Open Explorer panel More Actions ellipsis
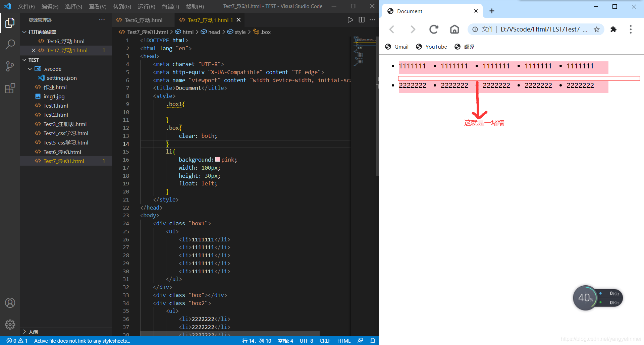This screenshot has width=644, height=345. (102, 20)
